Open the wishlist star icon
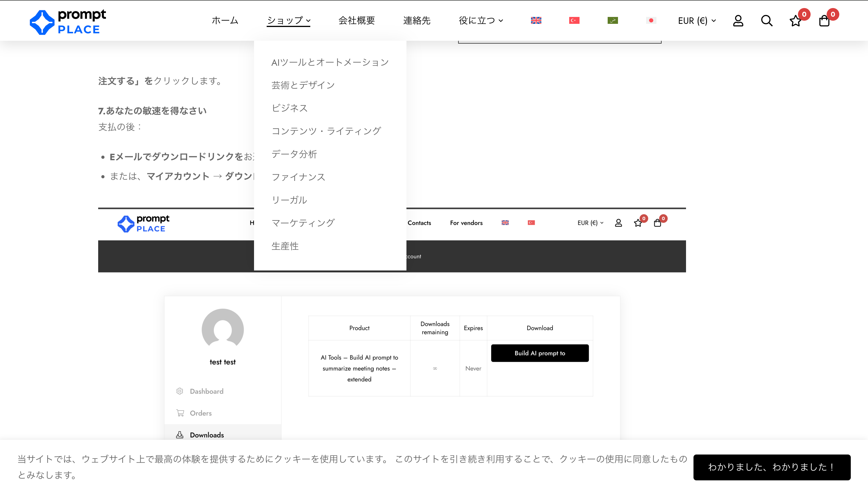 click(795, 21)
